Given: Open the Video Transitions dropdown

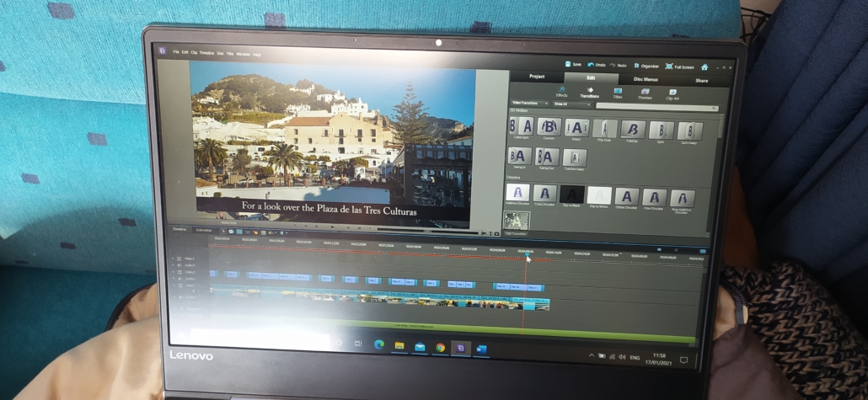Looking at the screenshot, I should click(x=530, y=103).
